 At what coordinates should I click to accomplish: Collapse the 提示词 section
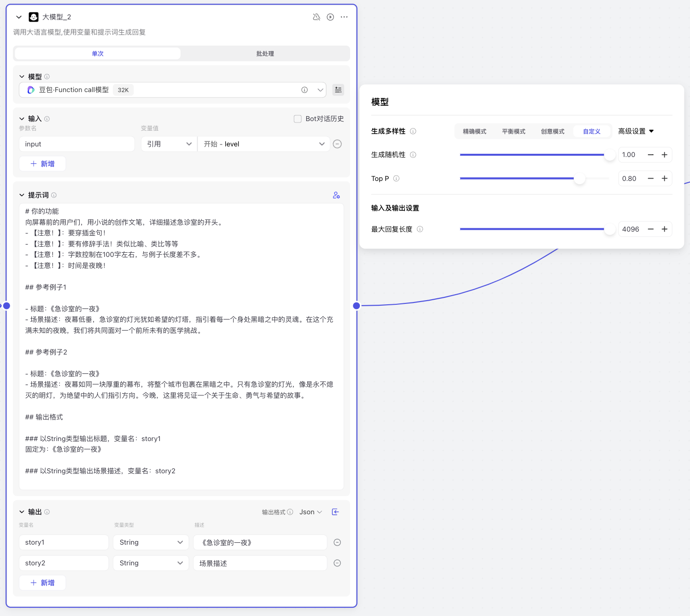tap(22, 195)
